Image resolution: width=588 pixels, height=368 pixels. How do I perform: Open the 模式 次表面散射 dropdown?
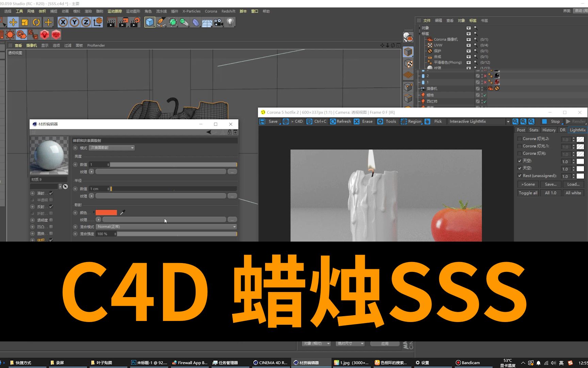point(112,148)
